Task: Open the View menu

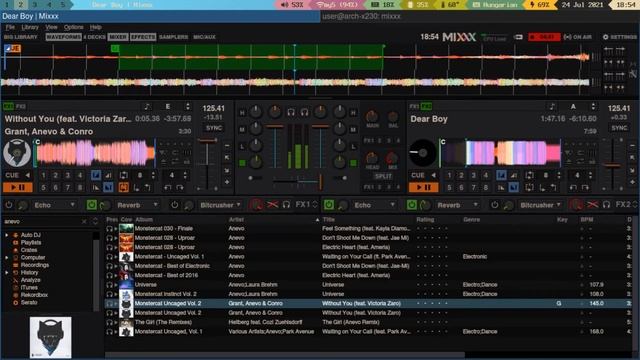Action: (x=51, y=27)
